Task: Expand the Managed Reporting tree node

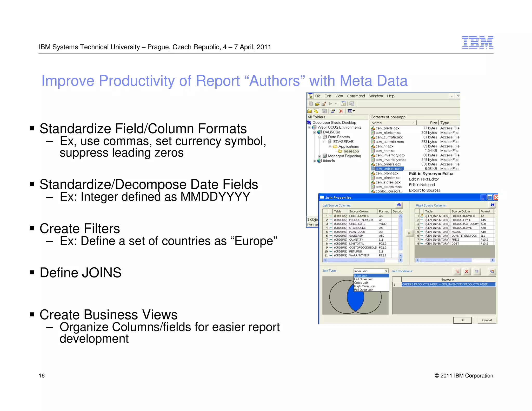Action: pyautogui.click(x=320, y=156)
